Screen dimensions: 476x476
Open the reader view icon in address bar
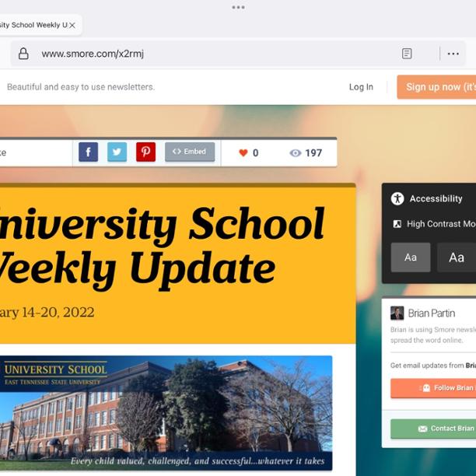(x=407, y=54)
